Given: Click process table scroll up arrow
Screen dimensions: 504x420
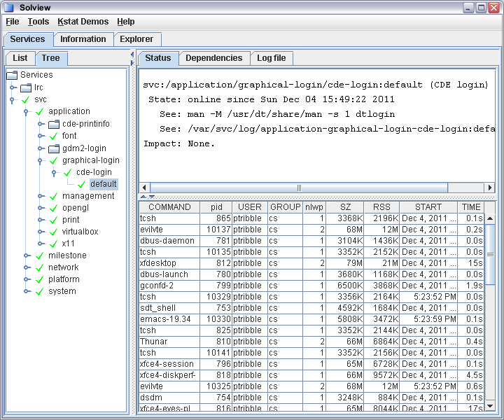Looking at the screenshot, I should pyautogui.click(x=490, y=218).
